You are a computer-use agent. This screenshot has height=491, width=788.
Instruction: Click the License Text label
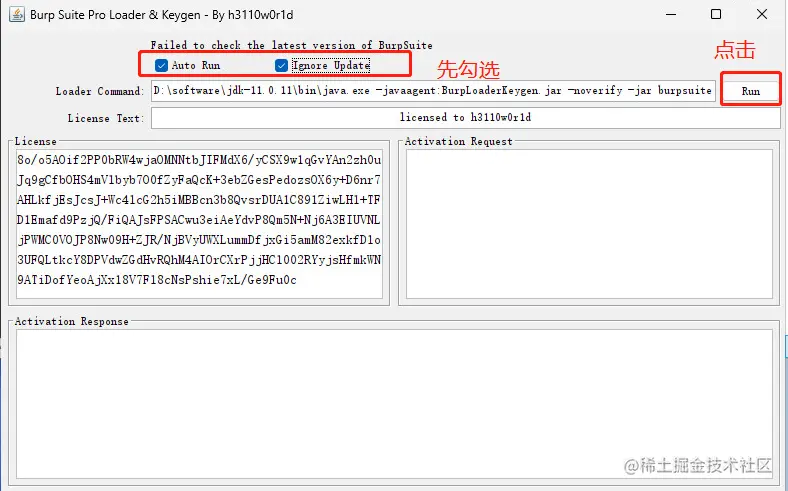[106, 118]
